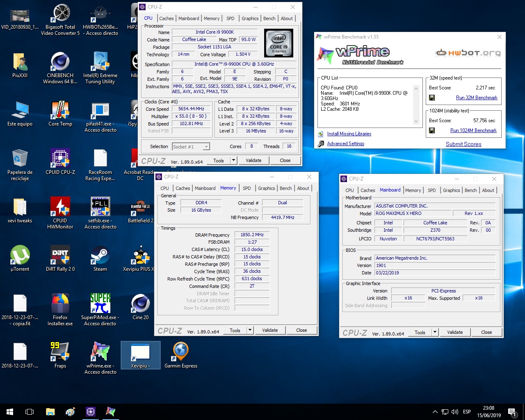The height and width of the screenshot is (420, 525).
Task: Open setfsb.exe shortcut icon
Action: 100,213
